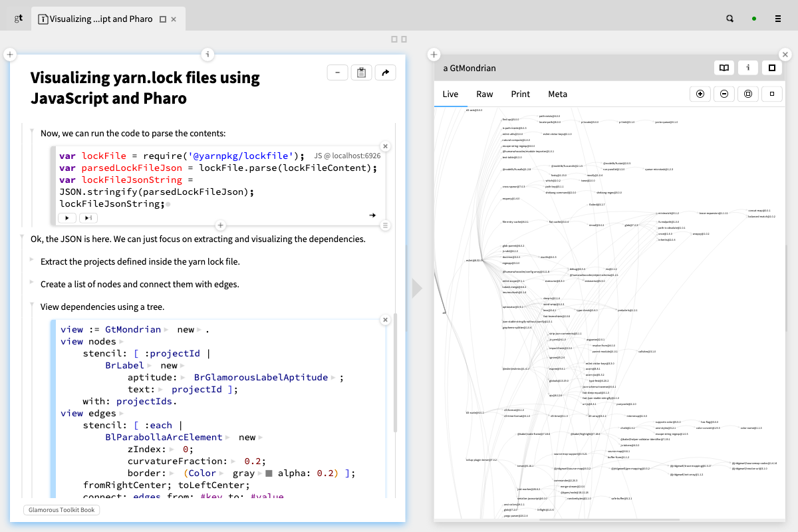Expand the triangle after BlParabollaArcElement
The height and width of the screenshot is (532, 798).
[x=227, y=438]
